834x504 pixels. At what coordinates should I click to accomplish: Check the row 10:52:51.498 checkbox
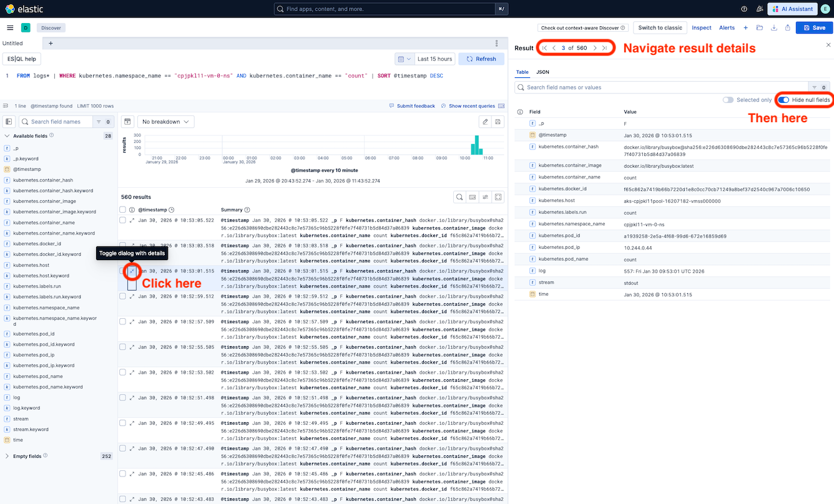(123, 398)
